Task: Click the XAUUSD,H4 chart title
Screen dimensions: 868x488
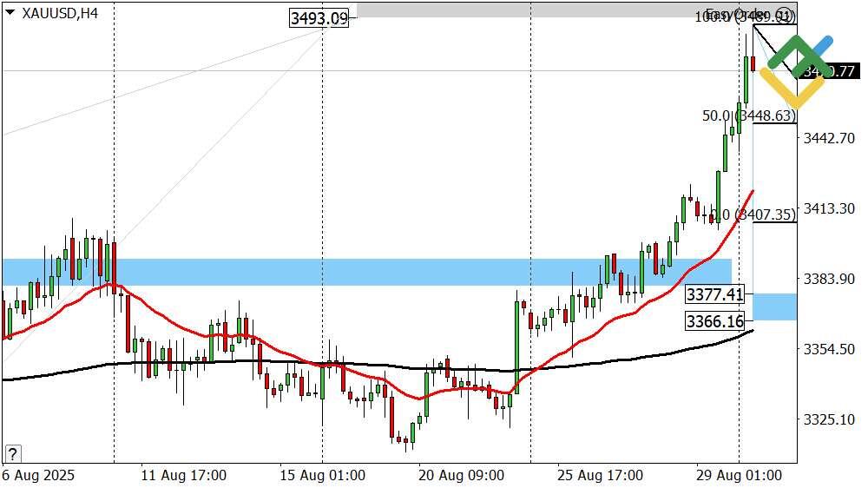Action: [x=59, y=13]
